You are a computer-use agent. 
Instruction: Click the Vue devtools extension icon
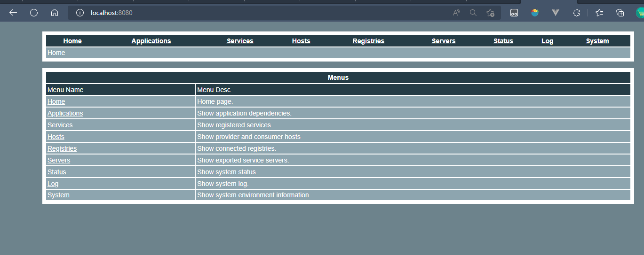[556, 13]
